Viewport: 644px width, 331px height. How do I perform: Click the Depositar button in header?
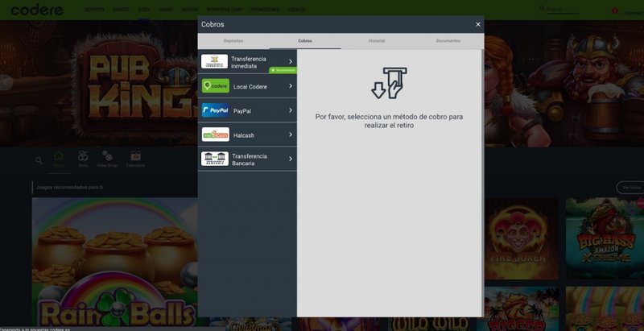click(x=634, y=13)
